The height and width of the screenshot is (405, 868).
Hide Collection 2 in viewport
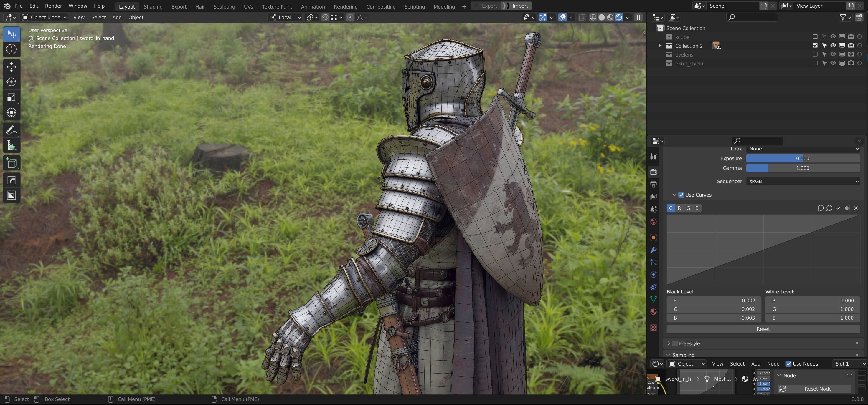[833, 45]
